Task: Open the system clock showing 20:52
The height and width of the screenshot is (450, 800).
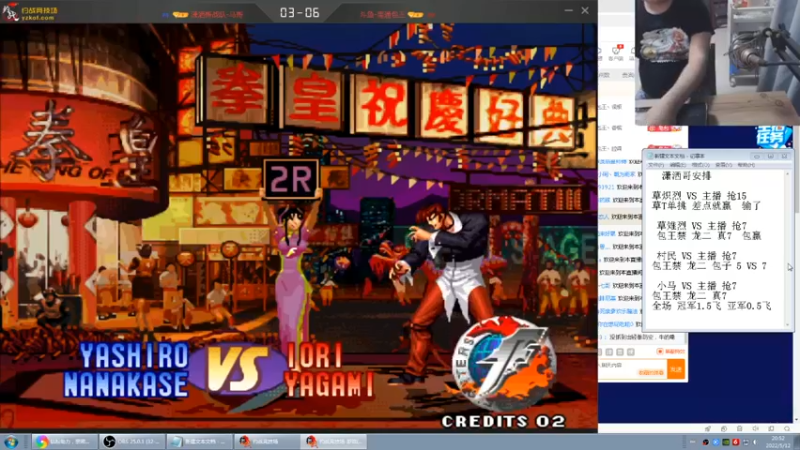Action: (778, 442)
